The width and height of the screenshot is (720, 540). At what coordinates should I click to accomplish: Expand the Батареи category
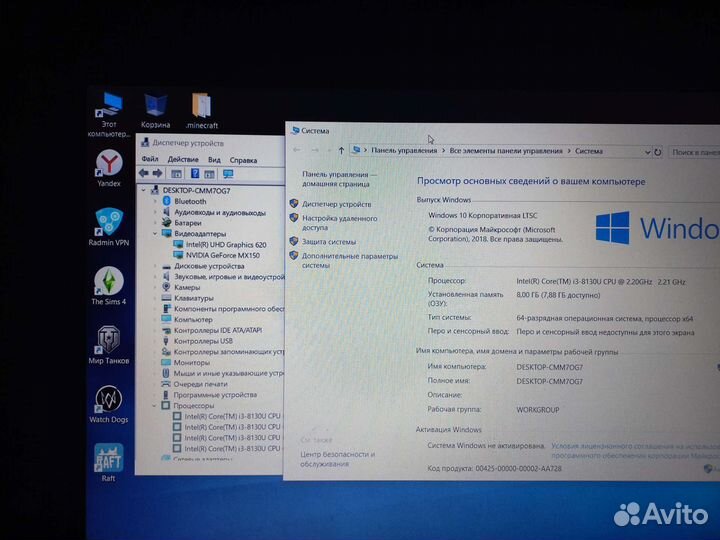(x=155, y=223)
